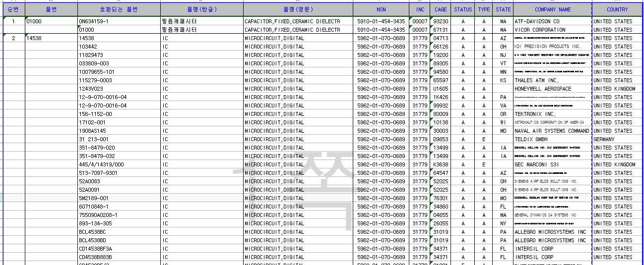This screenshot has height=265, width=644.
Task: Select CAGE code cell 93230
Action: pos(441,22)
